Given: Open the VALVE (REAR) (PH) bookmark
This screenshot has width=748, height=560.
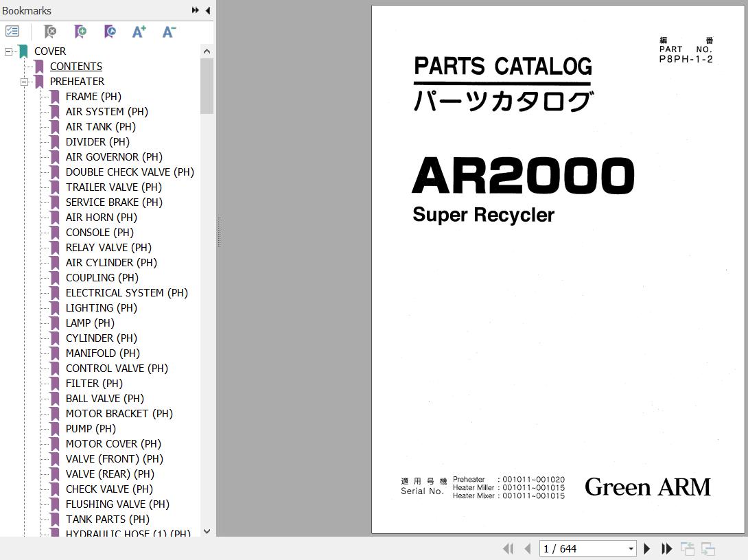Looking at the screenshot, I should click(110, 474).
